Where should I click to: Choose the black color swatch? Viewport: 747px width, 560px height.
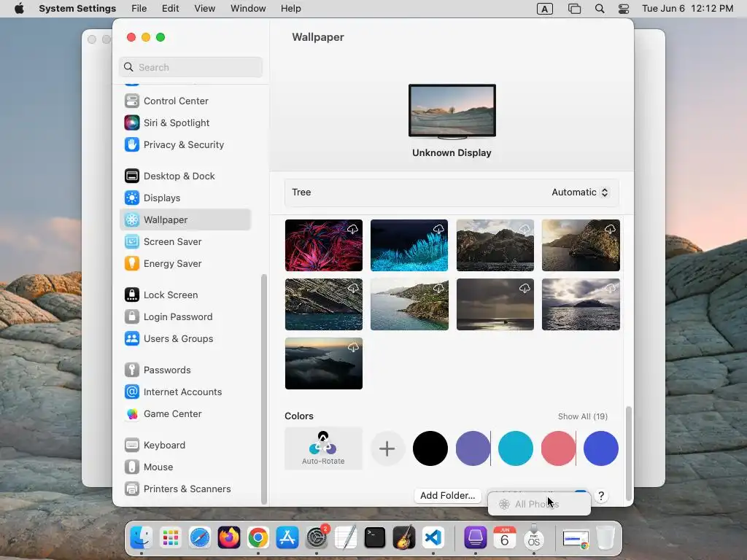click(x=430, y=448)
